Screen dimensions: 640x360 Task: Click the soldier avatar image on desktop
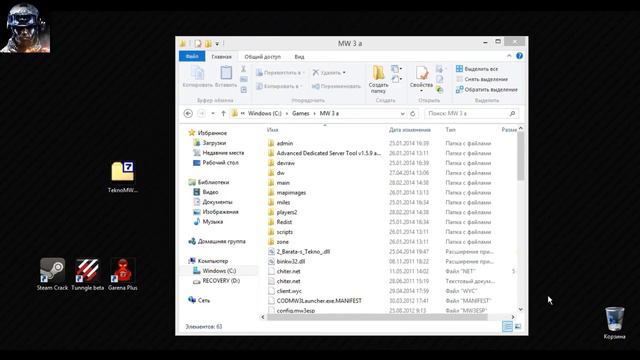point(25,29)
